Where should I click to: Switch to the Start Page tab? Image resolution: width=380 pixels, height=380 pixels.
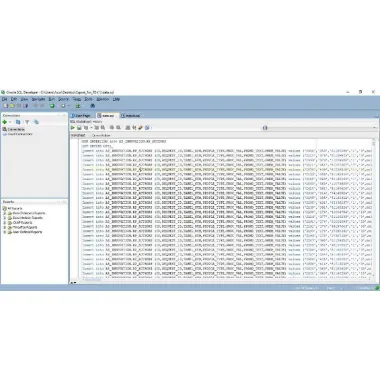point(81,115)
